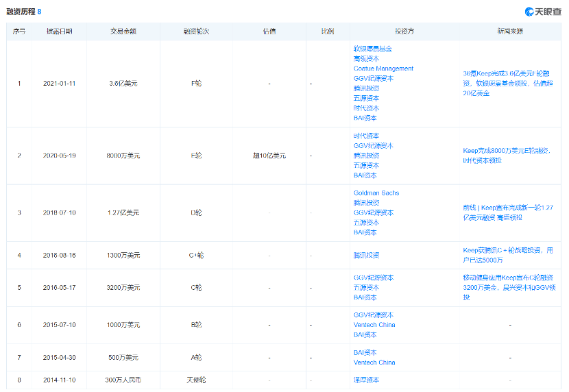Select the valuation 超10亿美元
This screenshot has width=569, height=392.
click(269, 156)
